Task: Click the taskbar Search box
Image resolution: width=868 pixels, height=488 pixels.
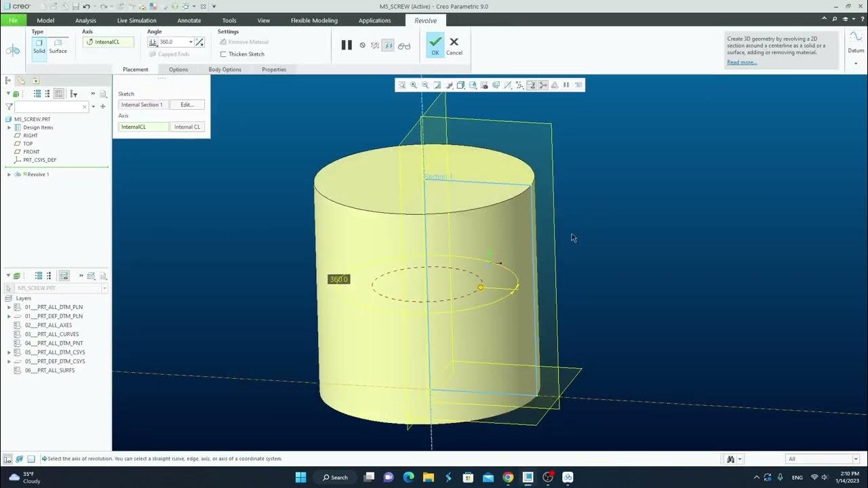Action: coord(336,477)
